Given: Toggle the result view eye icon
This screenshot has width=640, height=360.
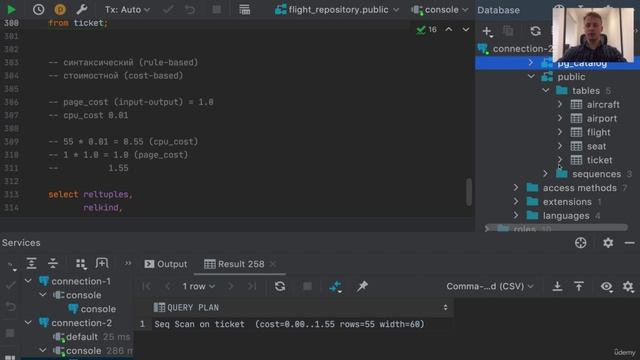Looking at the screenshot, I should pyautogui.click(x=607, y=287).
